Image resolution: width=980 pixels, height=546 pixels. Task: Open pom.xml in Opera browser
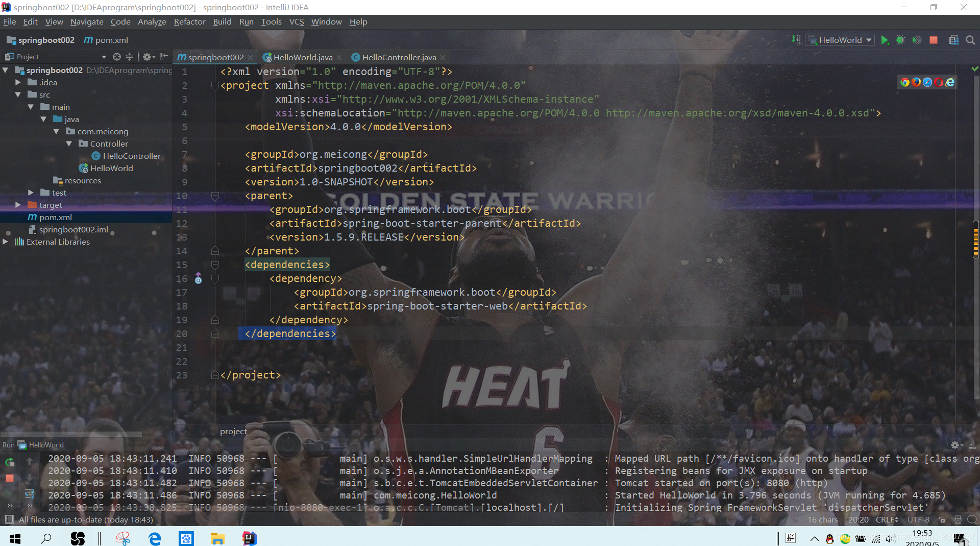[939, 82]
